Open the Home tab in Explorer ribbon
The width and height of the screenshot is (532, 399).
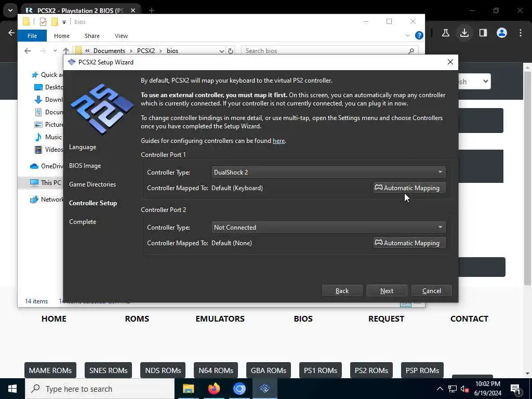point(61,36)
